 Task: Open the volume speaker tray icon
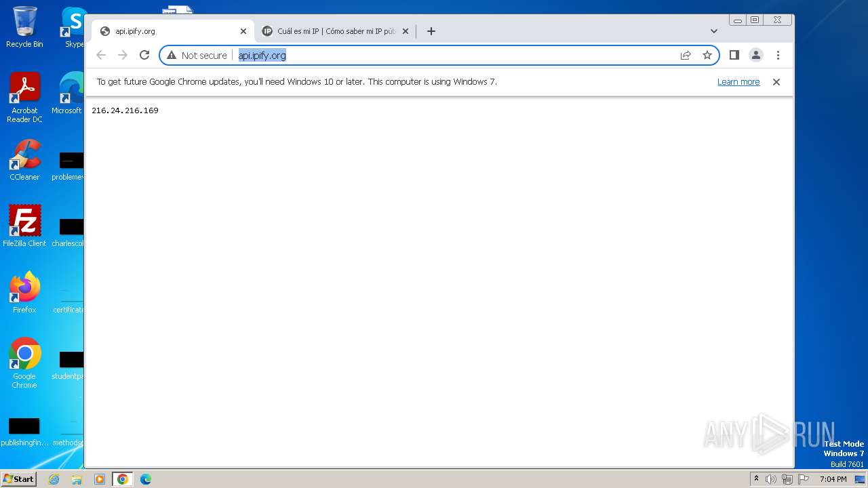pyautogui.click(x=771, y=479)
